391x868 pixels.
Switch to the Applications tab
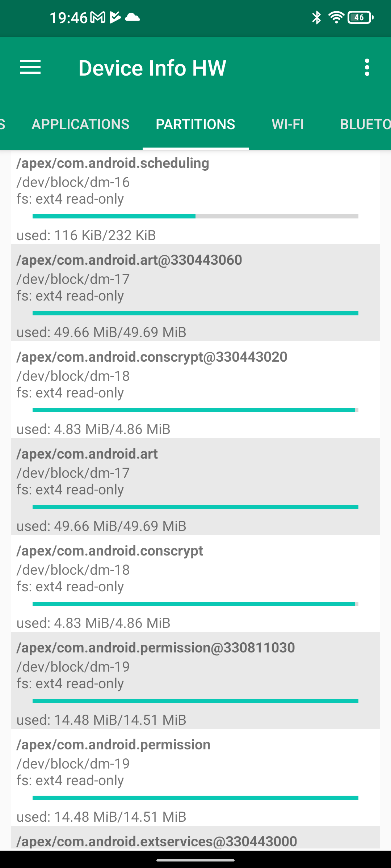click(80, 124)
